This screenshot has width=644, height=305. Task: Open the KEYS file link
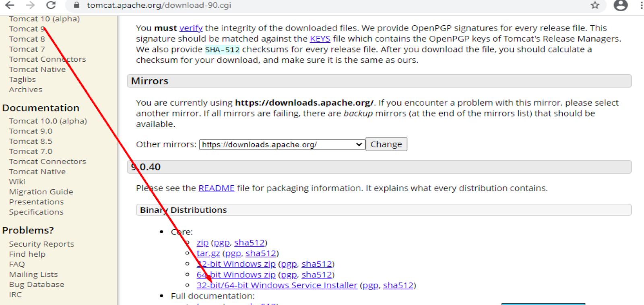[320, 39]
